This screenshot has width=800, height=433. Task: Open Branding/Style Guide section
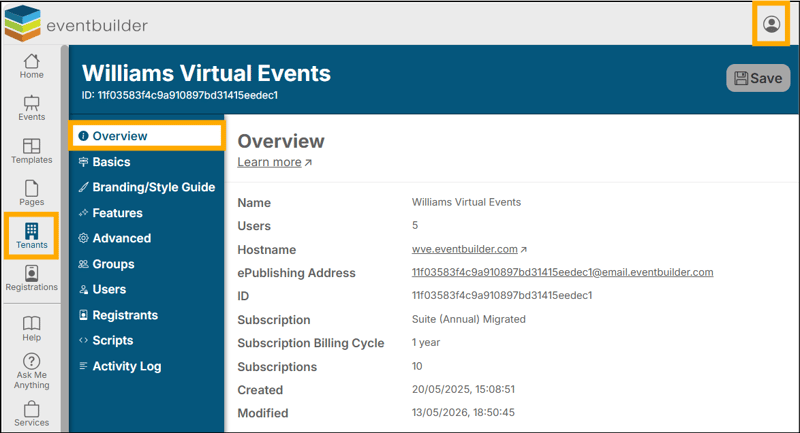tap(146, 187)
